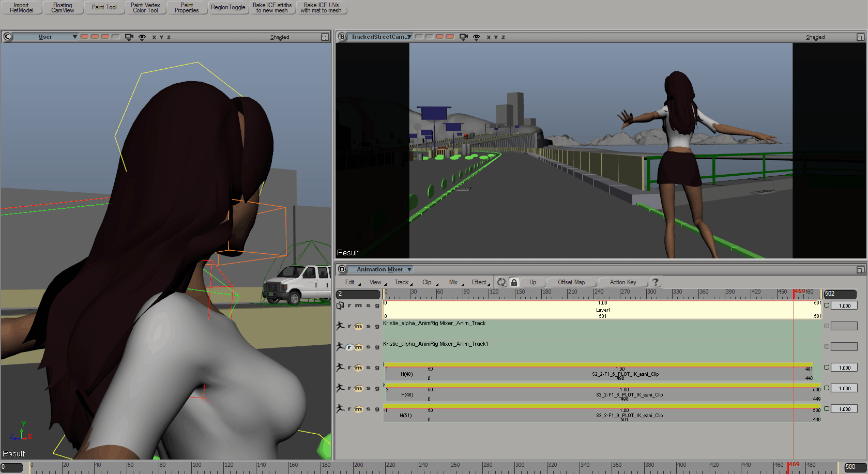Click the Import RefModel toolbar button
The image size is (868, 474).
click(21, 8)
